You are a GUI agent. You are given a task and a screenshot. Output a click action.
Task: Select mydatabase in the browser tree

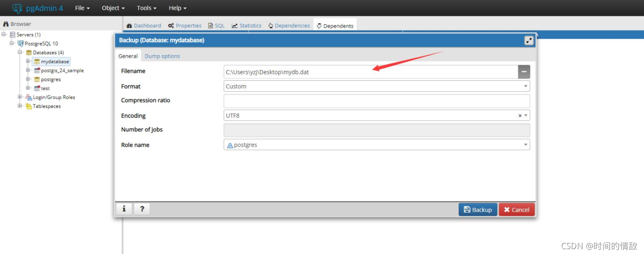pyautogui.click(x=55, y=62)
